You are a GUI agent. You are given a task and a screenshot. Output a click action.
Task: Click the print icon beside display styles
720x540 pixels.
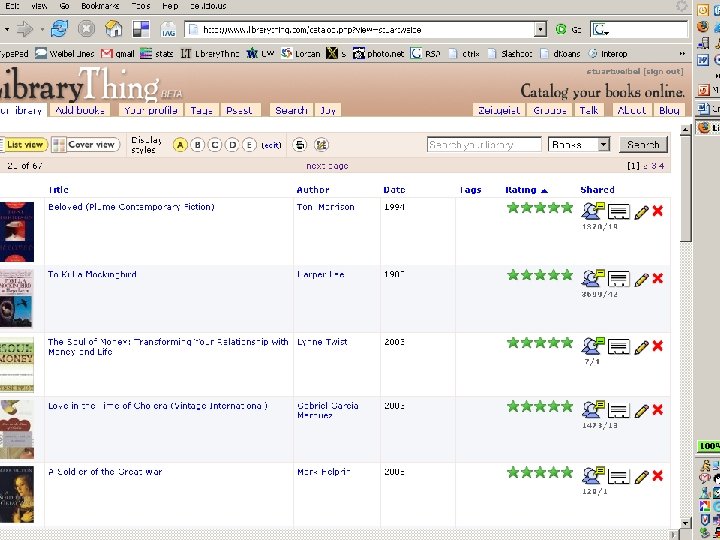pyautogui.click(x=300, y=145)
